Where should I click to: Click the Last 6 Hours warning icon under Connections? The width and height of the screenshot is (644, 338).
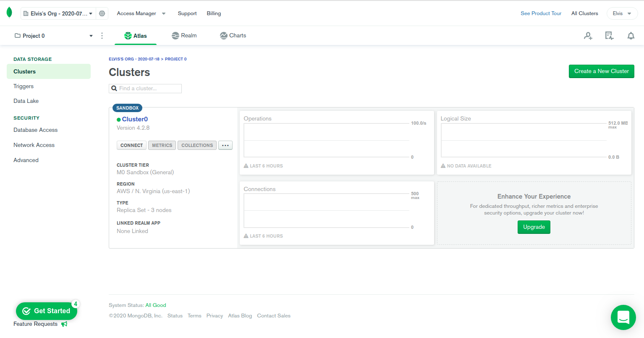pos(246,236)
